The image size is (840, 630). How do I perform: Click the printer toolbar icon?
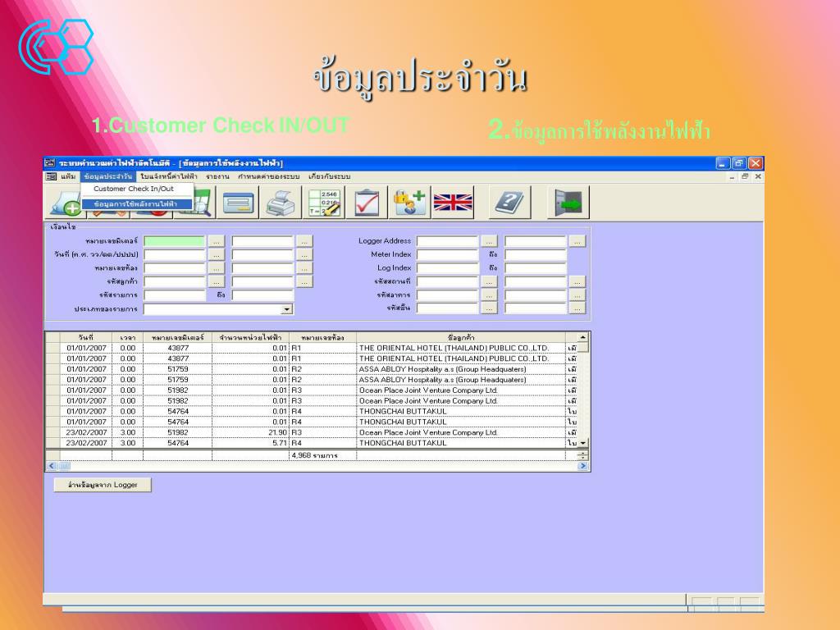pyautogui.click(x=281, y=203)
